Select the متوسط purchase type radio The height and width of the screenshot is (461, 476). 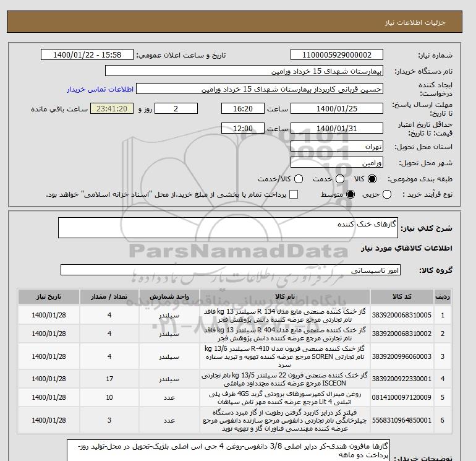(351, 194)
